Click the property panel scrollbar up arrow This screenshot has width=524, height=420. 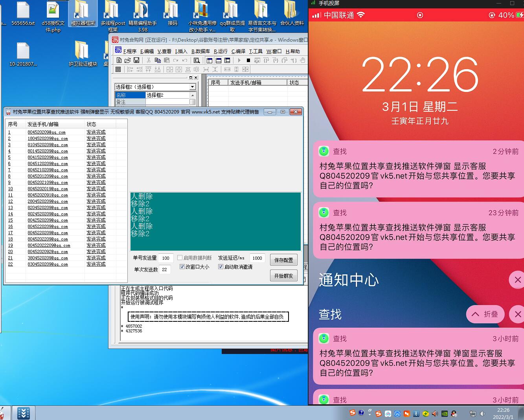pos(193,95)
